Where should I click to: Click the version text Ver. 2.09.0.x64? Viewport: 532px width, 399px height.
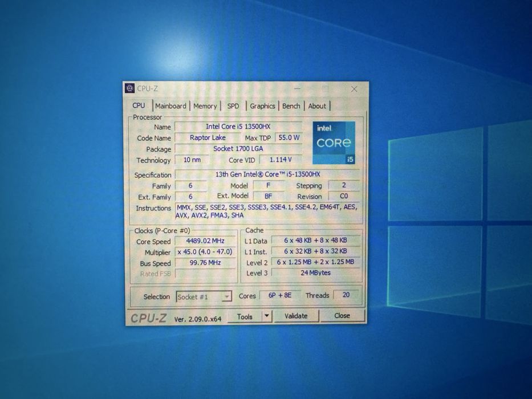198,319
